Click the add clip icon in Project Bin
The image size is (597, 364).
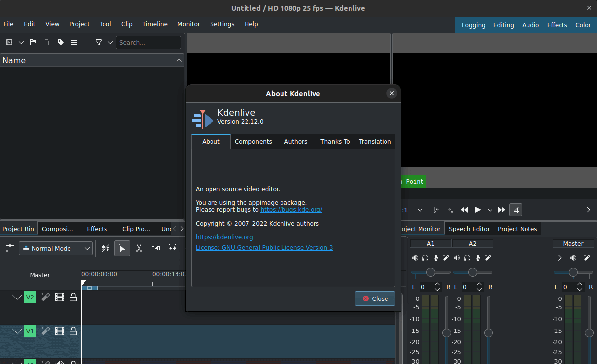click(9, 42)
